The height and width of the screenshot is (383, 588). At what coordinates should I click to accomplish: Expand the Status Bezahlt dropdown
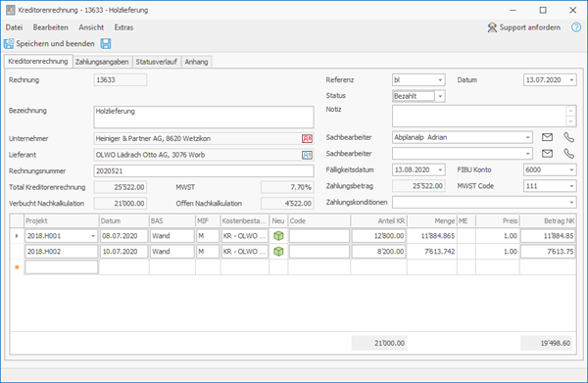(x=440, y=96)
